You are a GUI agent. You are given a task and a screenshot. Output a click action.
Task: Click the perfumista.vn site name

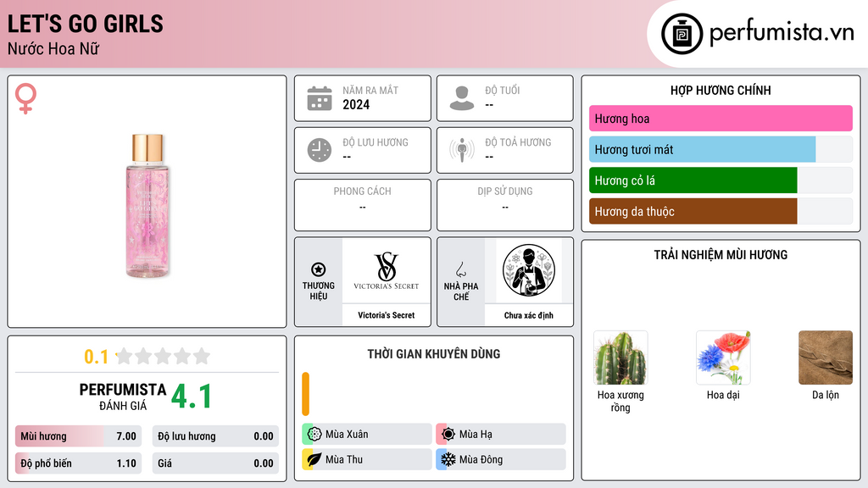(782, 33)
